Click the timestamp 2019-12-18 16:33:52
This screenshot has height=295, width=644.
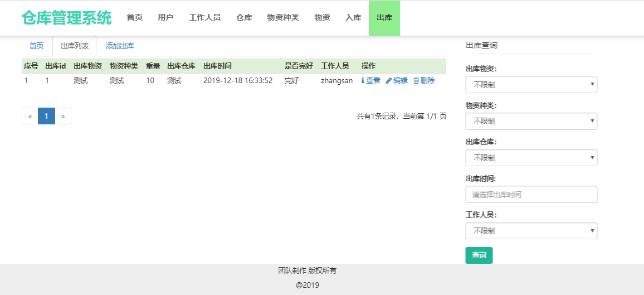tap(238, 80)
